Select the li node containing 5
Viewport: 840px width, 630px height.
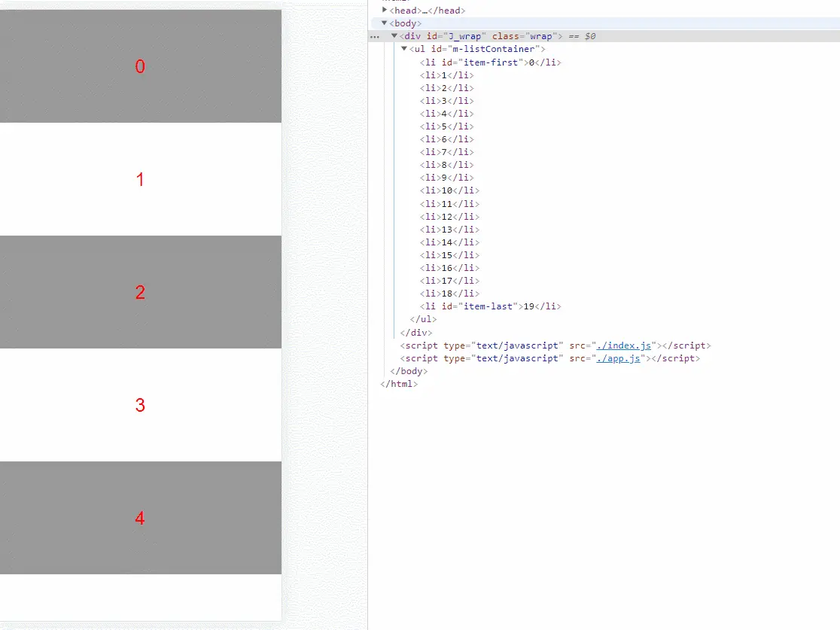(x=447, y=126)
